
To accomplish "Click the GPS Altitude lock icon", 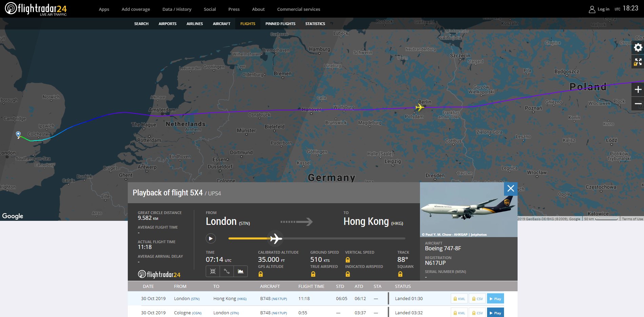I will pos(260,274).
